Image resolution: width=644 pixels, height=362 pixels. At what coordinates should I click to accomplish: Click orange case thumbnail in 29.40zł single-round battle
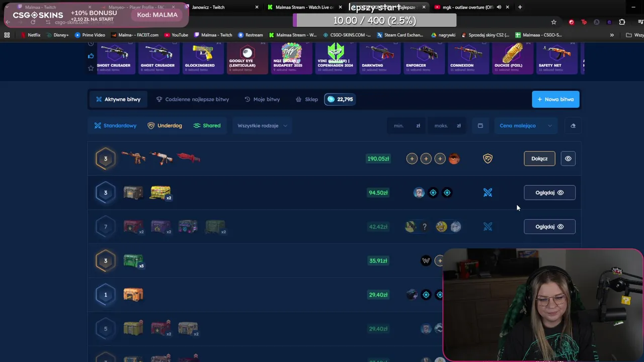(x=133, y=295)
